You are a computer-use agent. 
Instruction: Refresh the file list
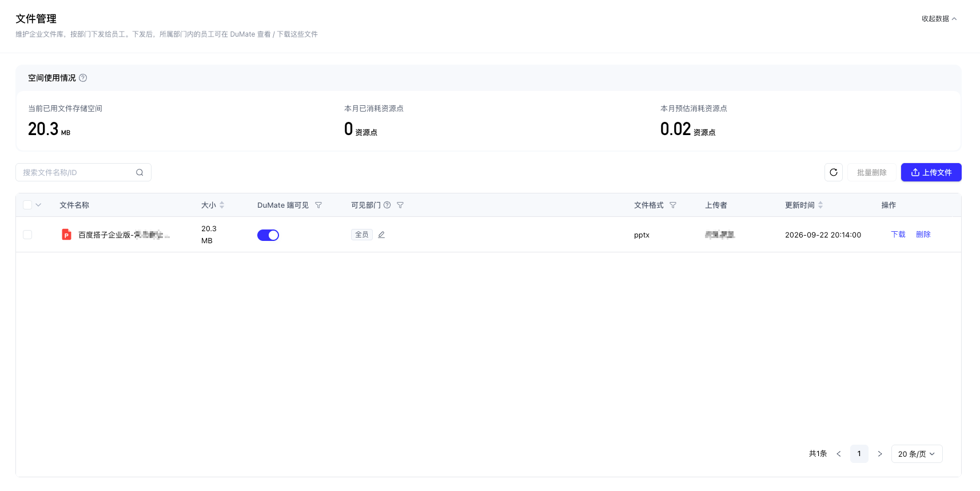[834, 172]
